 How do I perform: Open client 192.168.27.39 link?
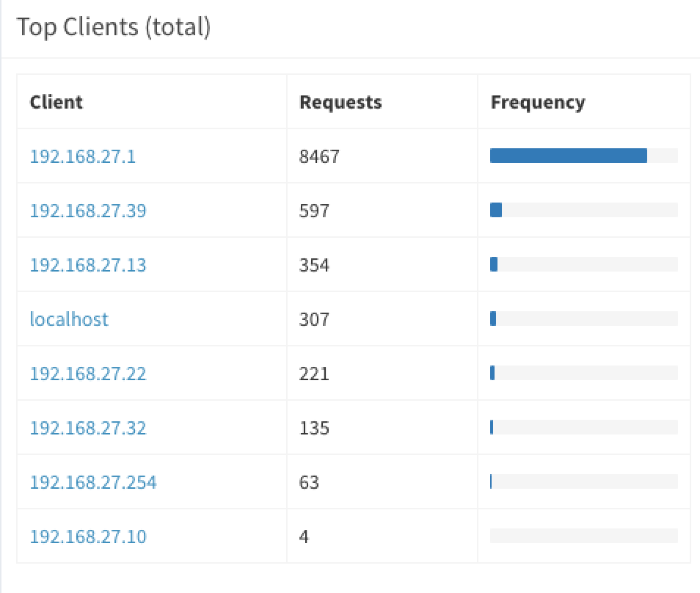(x=88, y=211)
